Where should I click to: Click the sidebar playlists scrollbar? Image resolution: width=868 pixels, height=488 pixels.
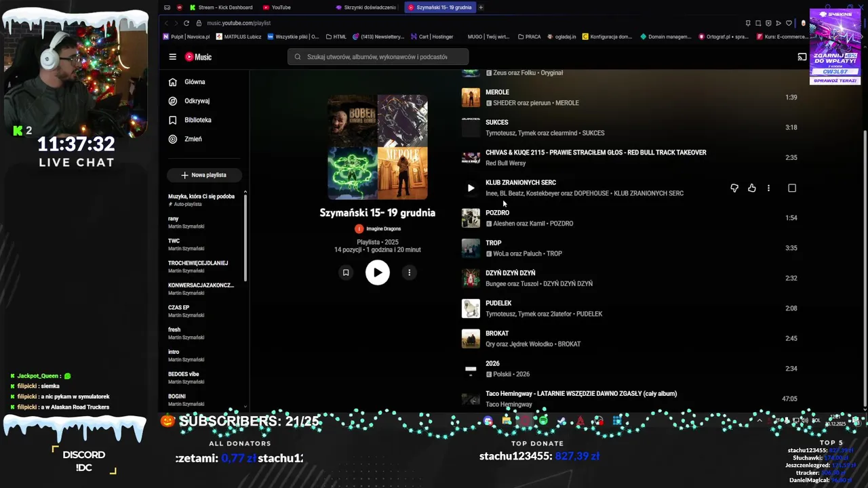tap(245, 237)
